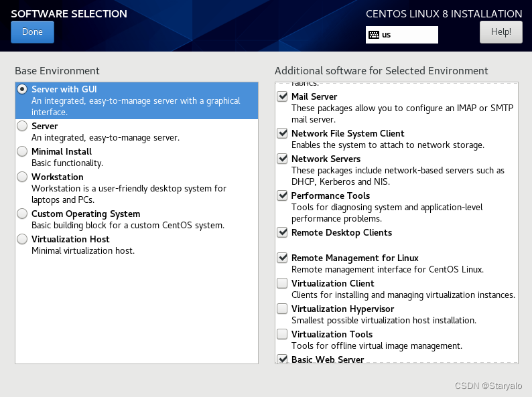Click the 'Performance Tools' label text
The image size is (532, 397).
tap(330, 195)
